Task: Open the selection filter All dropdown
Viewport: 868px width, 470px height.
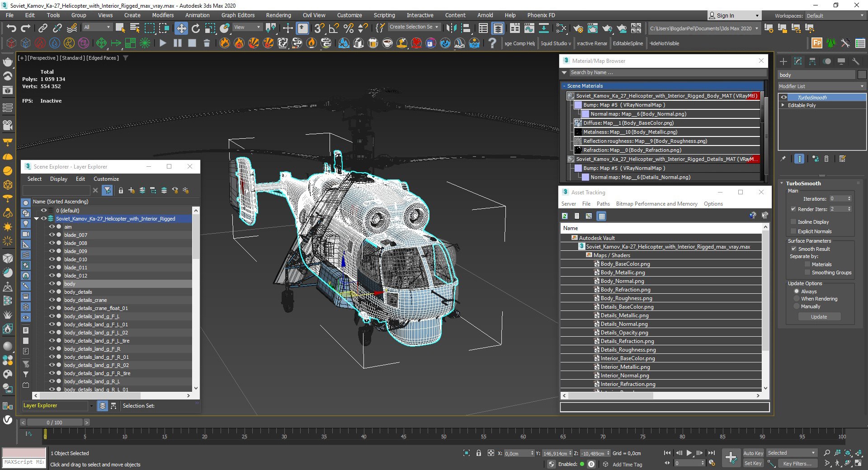Action: tap(97, 28)
